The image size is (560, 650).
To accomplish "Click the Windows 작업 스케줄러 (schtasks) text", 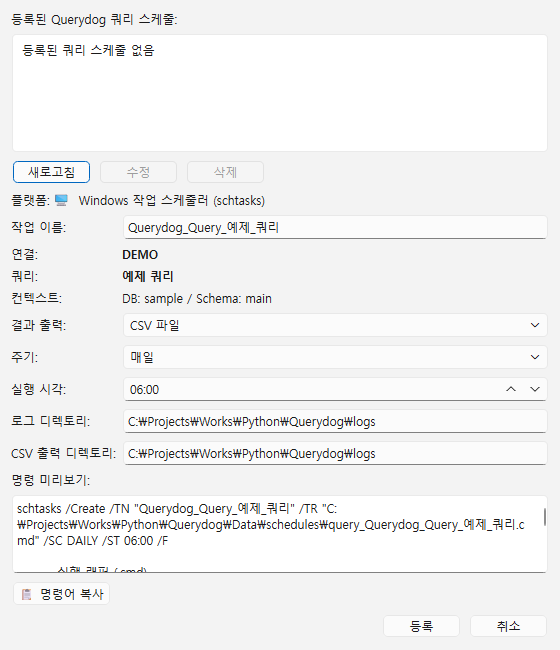I will [172, 201].
